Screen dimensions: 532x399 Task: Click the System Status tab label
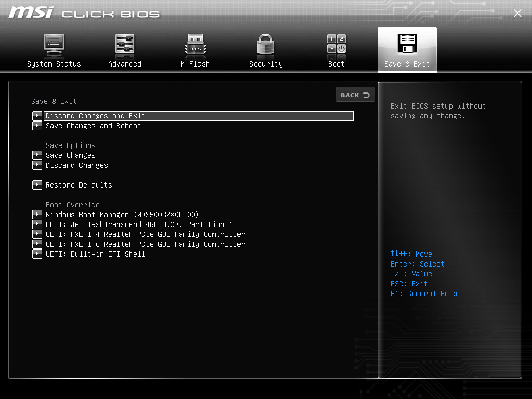click(x=54, y=64)
